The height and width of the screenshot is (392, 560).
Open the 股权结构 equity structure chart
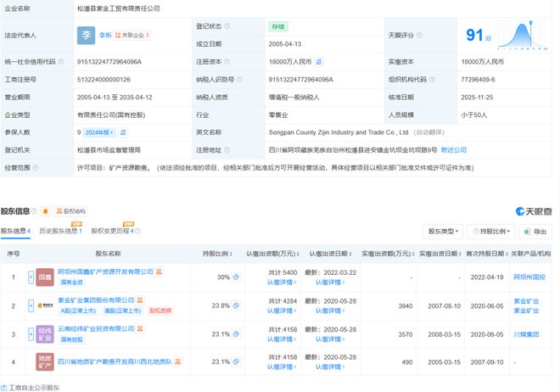point(70,210)
